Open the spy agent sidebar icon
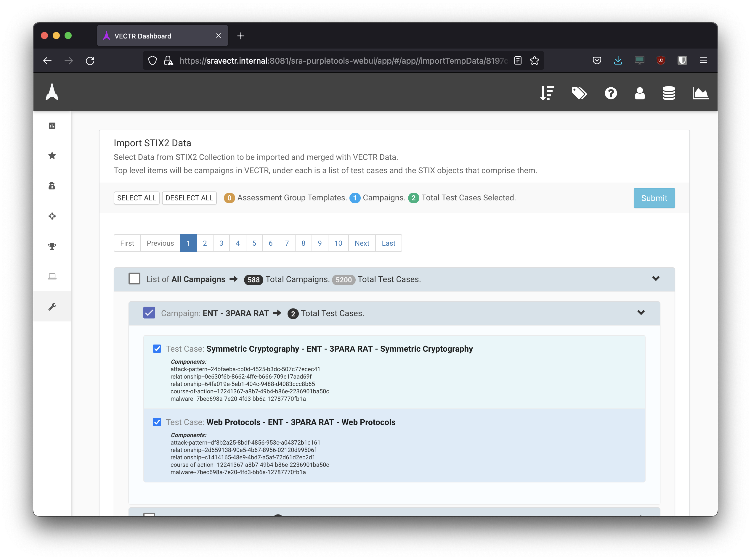This screenshot has width=751, height=560. [x=52, y=186]
